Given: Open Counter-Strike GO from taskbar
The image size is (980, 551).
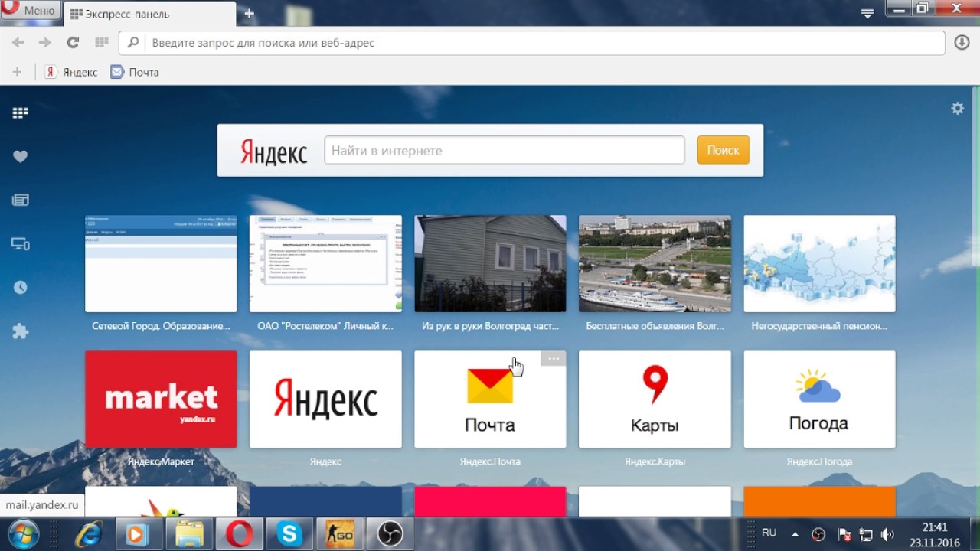Looking at the screenshot, I should [339, 533].
